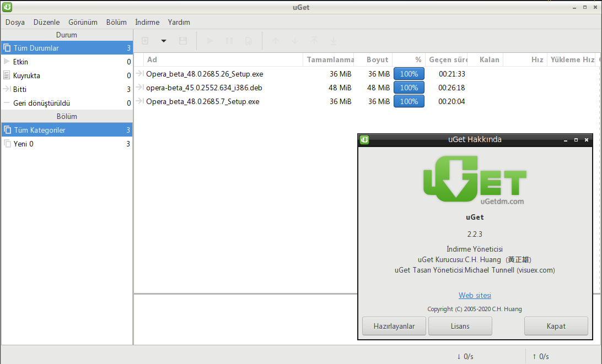Select the Kuyrukta status filter
602x364 pixels.
coord(67,75)
